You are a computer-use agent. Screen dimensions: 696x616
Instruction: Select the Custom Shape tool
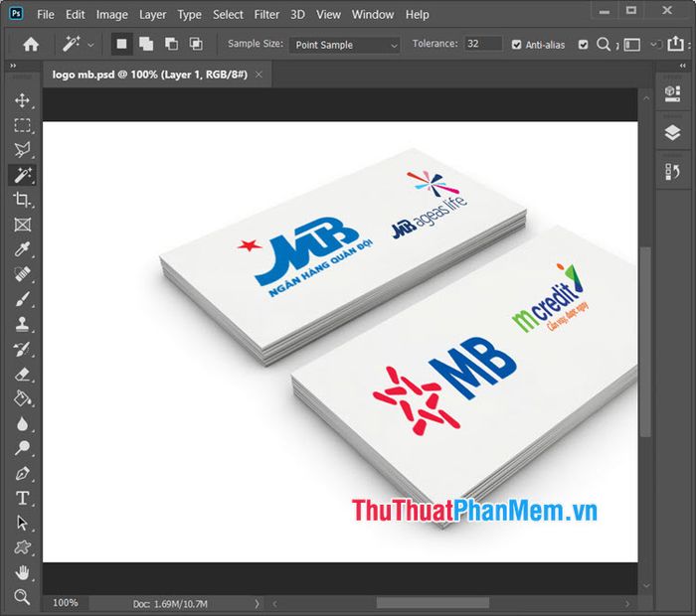pyautogui.click(x=22, y=548)
